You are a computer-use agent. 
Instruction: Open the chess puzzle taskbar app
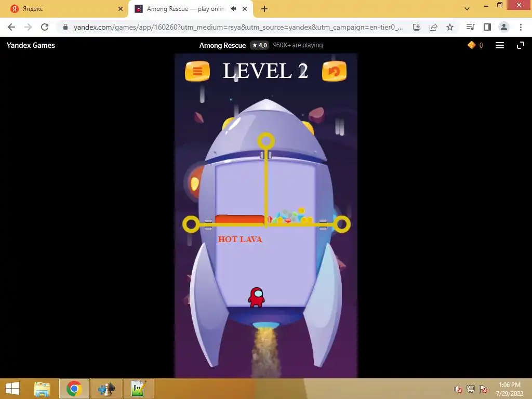pyautogui.click(x=107, y=389)
